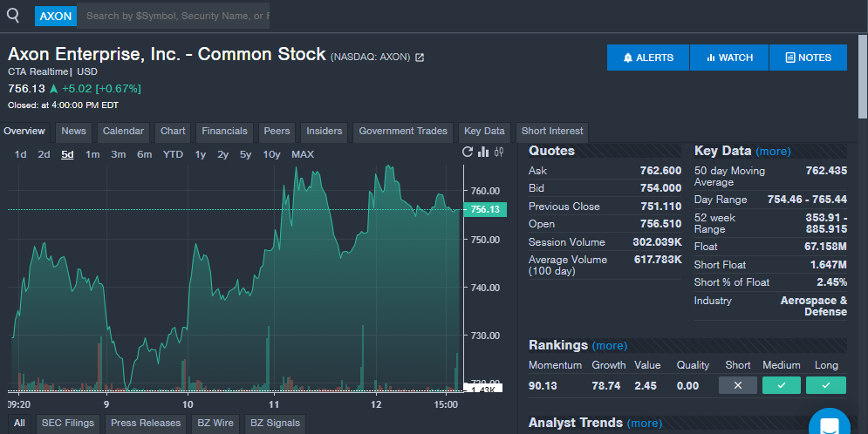Open the Rankings (more) link
868x434 pixels.
pos(610,345)
